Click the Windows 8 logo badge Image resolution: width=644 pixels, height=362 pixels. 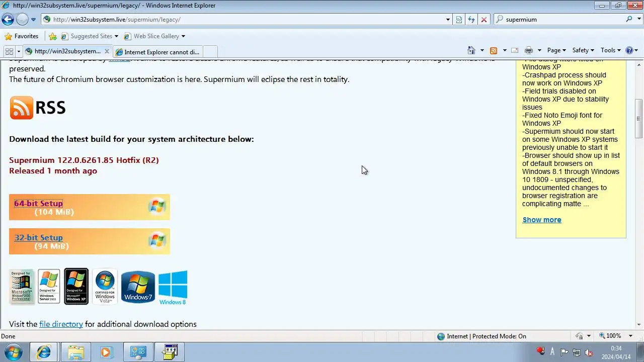(173, 288)
